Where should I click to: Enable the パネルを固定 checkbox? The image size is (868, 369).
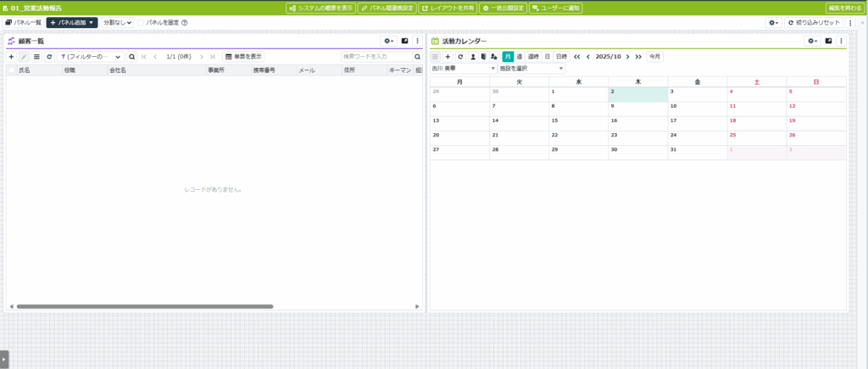click(x=141, y=23)
